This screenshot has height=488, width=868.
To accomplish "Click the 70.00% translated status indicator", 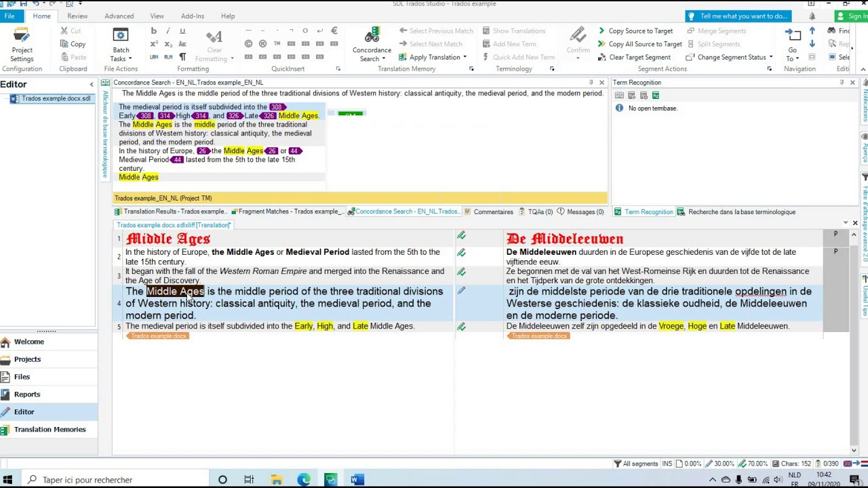I will point(753,464).
